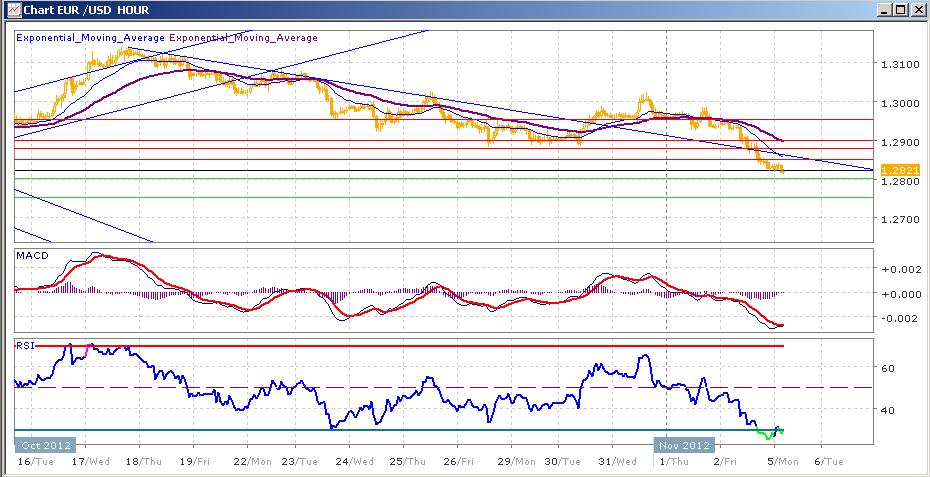Image resolution: width=930 pixels, height=477 pixels.
Task: Select the purple Exponential_Moving_Average legend label
Action: click(243, 38)
